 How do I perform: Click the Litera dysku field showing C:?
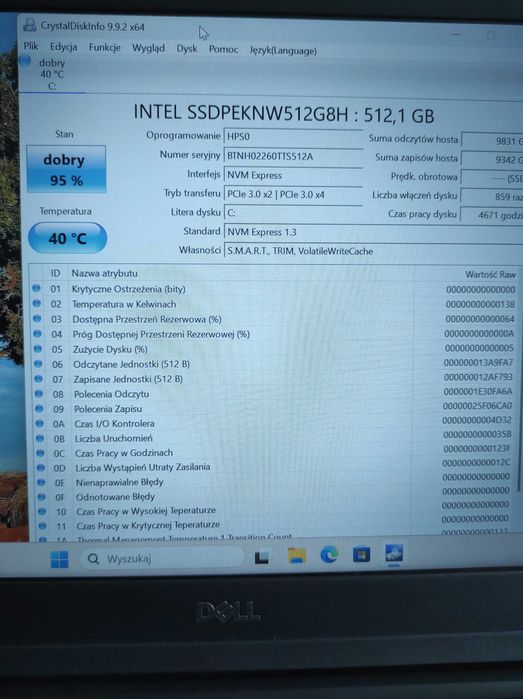tap(292, 213)
